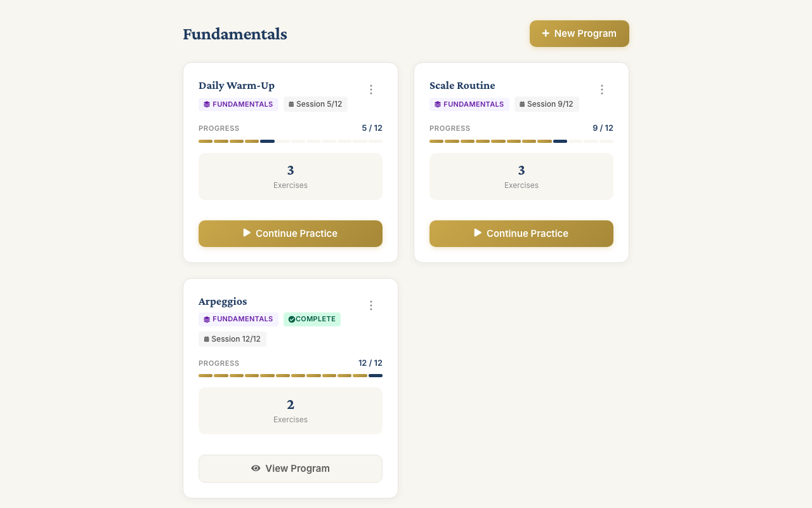Click Arpeggios Fundamentals layers icon
The width and height of the screenshot is (812, 508).
point(207,319)
